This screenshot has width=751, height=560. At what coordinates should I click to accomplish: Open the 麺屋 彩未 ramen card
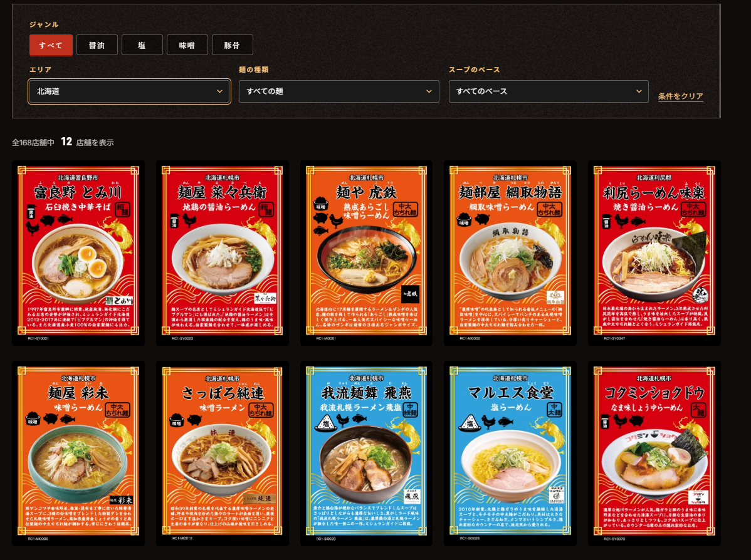(x=78, y=454)
